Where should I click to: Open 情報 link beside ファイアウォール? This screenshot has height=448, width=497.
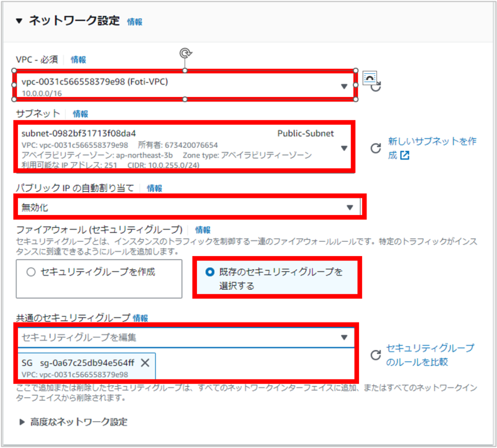(x=203, y=230)
